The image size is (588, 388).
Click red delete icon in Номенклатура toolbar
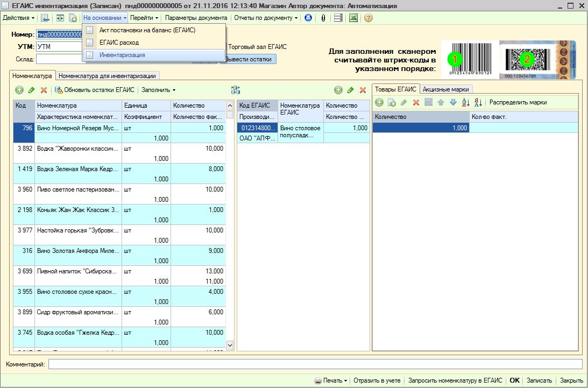tap(44, 90)
